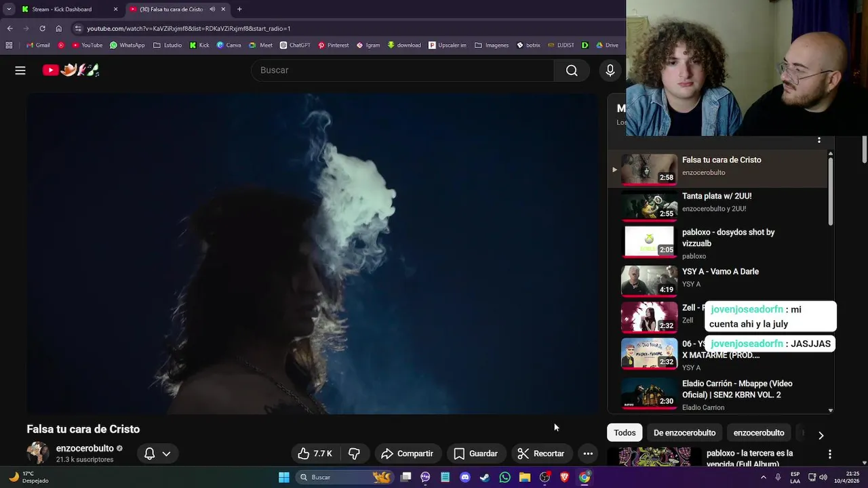The height and width of the screenshot is (488, 868).
Task: Open File Explorer from the taskbar
Action: coord(524,477)
